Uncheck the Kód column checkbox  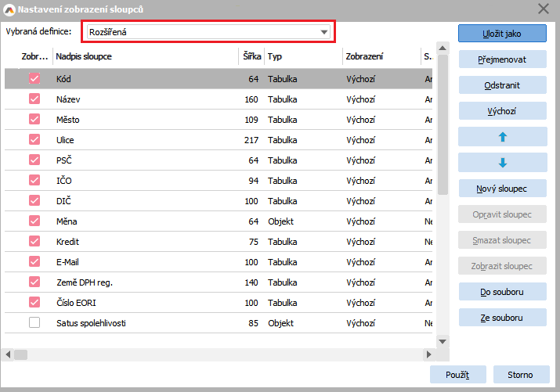(34, 79)
